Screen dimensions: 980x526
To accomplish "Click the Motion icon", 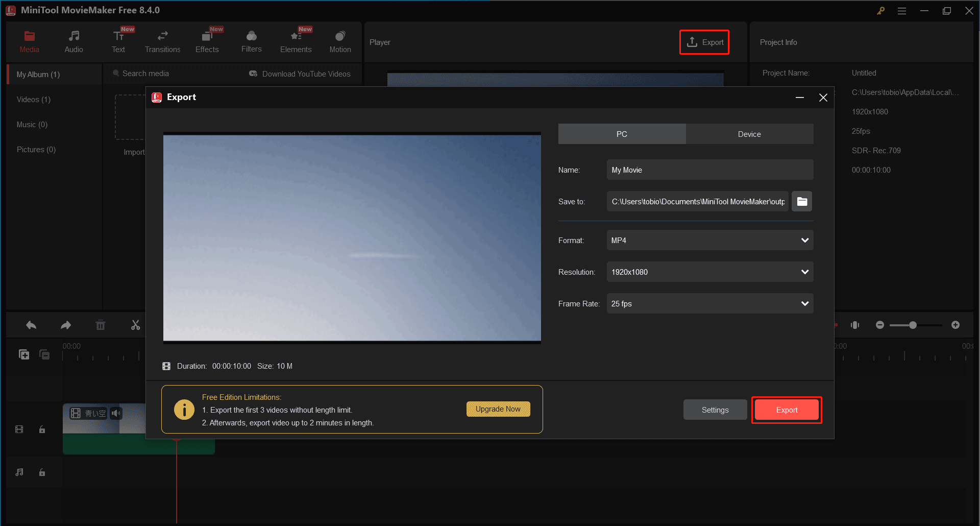I will click(340, 37).
